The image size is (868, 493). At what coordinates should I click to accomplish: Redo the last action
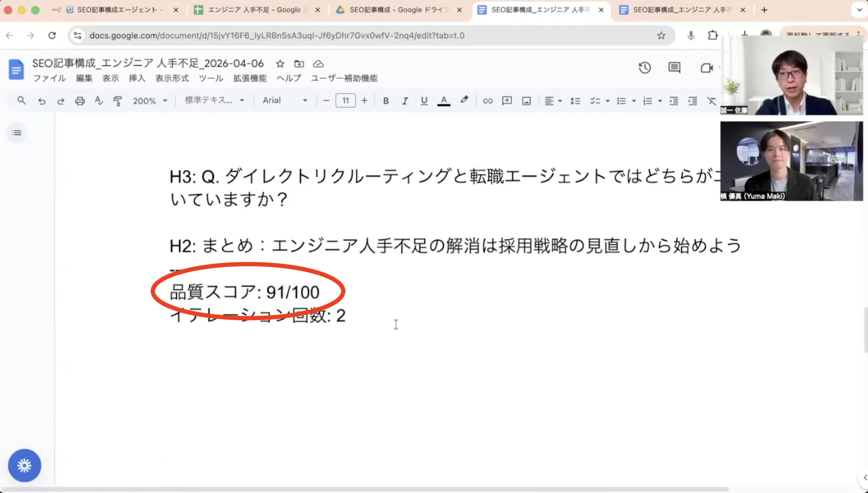point(61,101)
